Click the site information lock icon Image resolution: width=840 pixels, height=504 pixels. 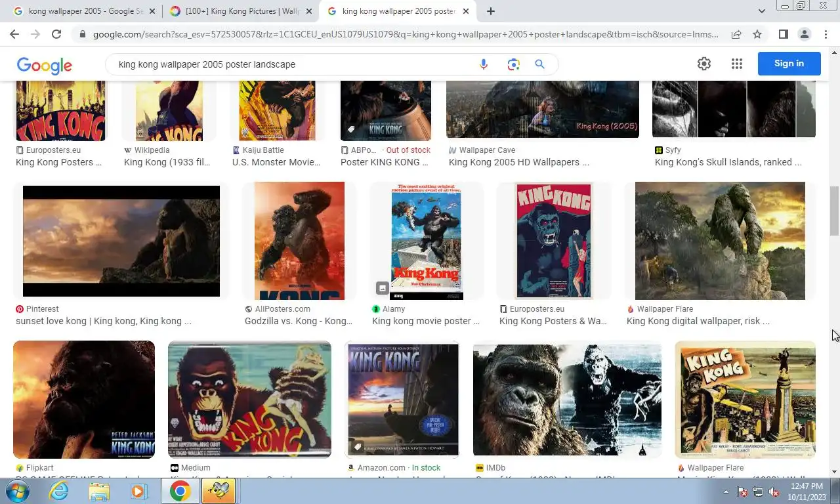click(81, 34)
